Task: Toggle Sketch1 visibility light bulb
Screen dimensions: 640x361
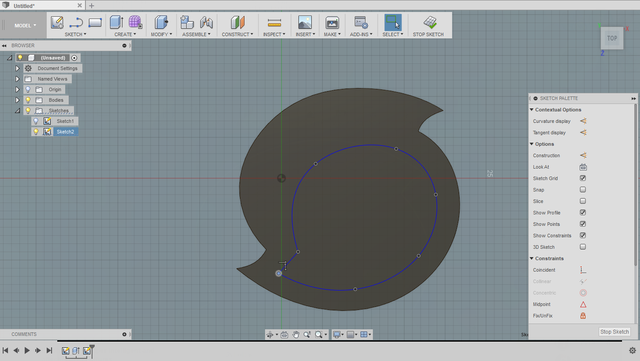Action: (36, 121)
